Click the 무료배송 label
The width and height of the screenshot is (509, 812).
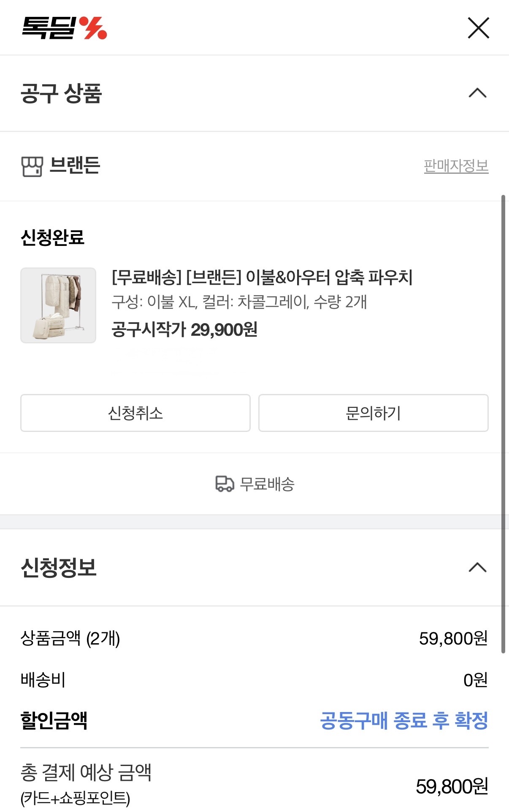coord(267,484)
